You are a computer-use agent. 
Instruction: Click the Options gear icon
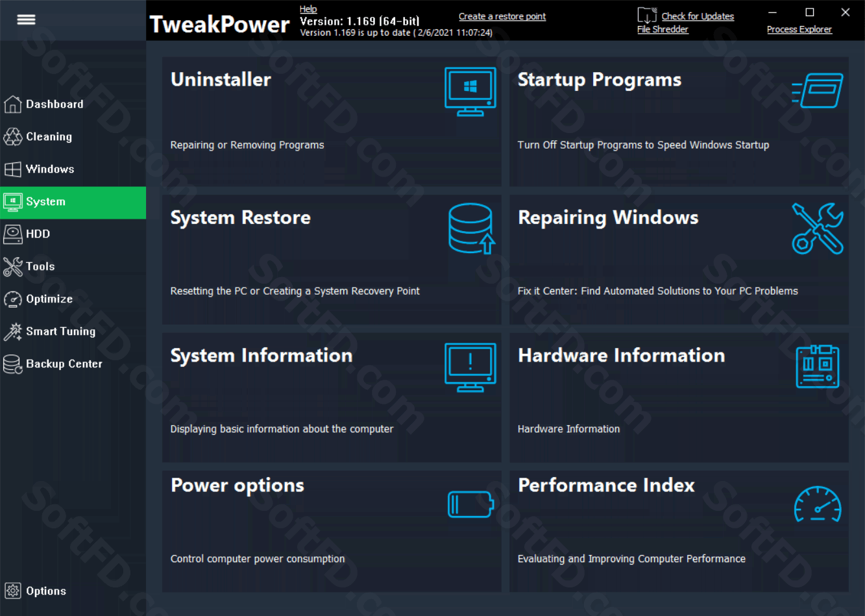point(12,591)
